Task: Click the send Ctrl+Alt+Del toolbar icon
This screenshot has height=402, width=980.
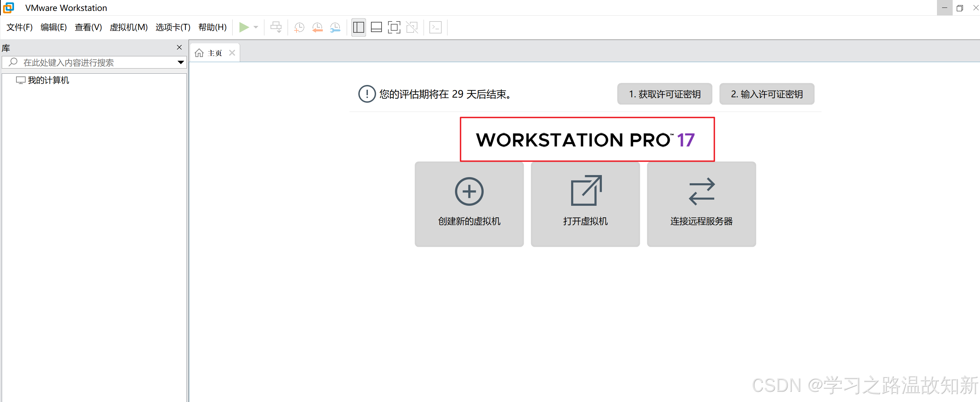Action: coord(276,27)
